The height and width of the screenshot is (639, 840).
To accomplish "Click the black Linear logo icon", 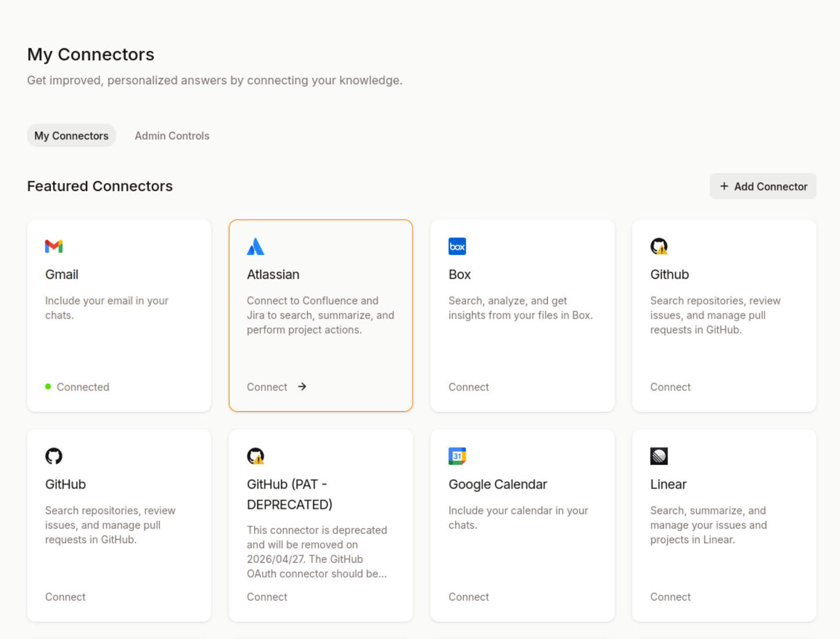I will pyautogui.click(x=659, y=456).
